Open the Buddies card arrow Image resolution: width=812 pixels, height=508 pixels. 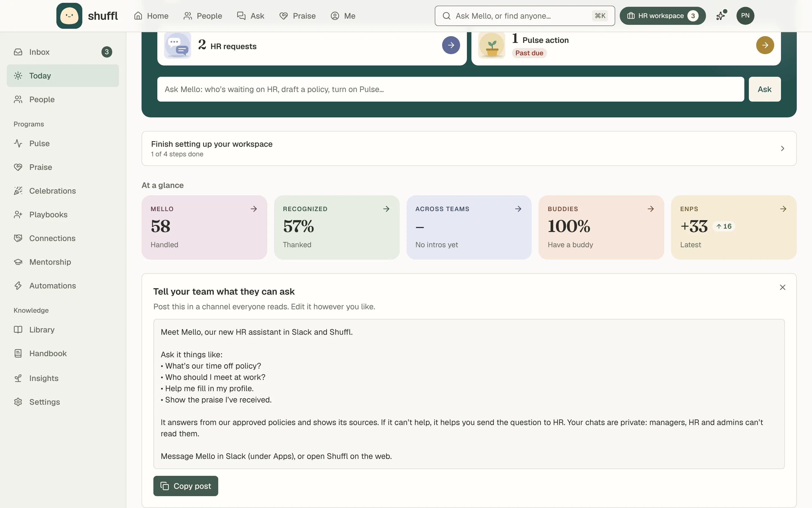651,209
